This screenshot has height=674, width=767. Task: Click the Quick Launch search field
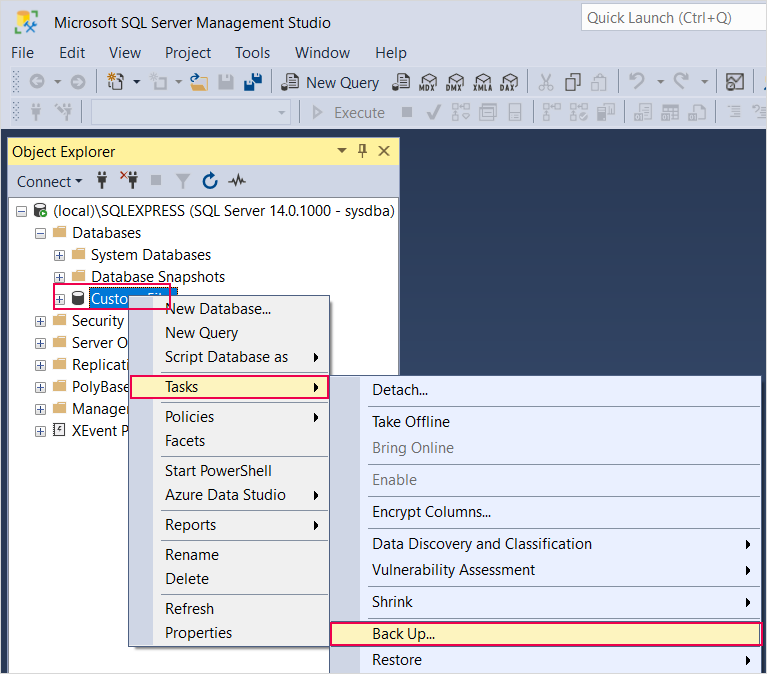pos(673,18)
